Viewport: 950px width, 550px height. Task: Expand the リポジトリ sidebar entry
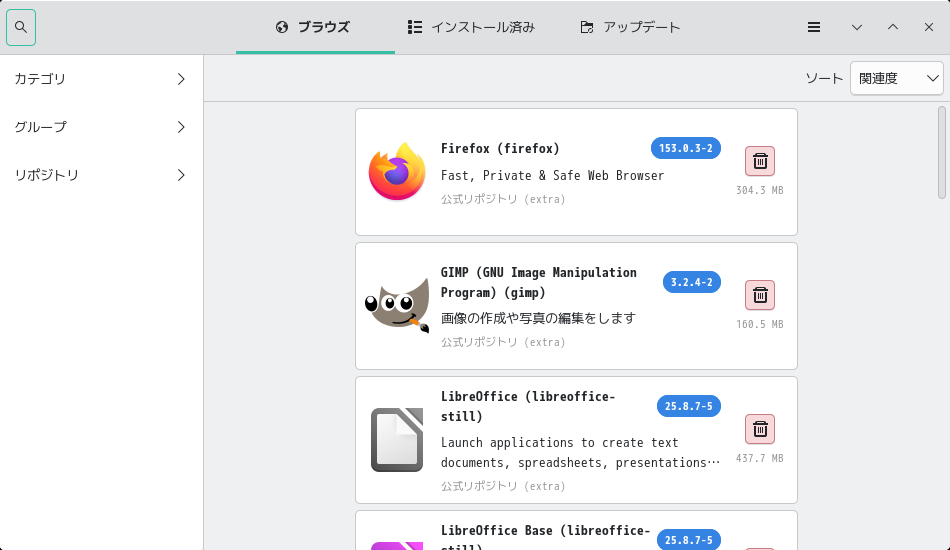[101, 175]
